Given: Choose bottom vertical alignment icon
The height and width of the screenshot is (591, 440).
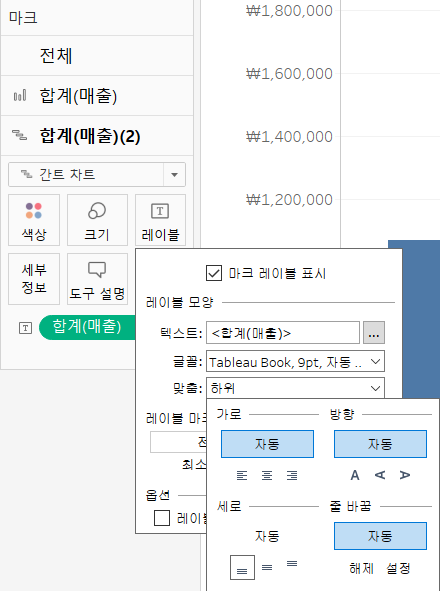Looking at the screenshot, I should [242, 568].
